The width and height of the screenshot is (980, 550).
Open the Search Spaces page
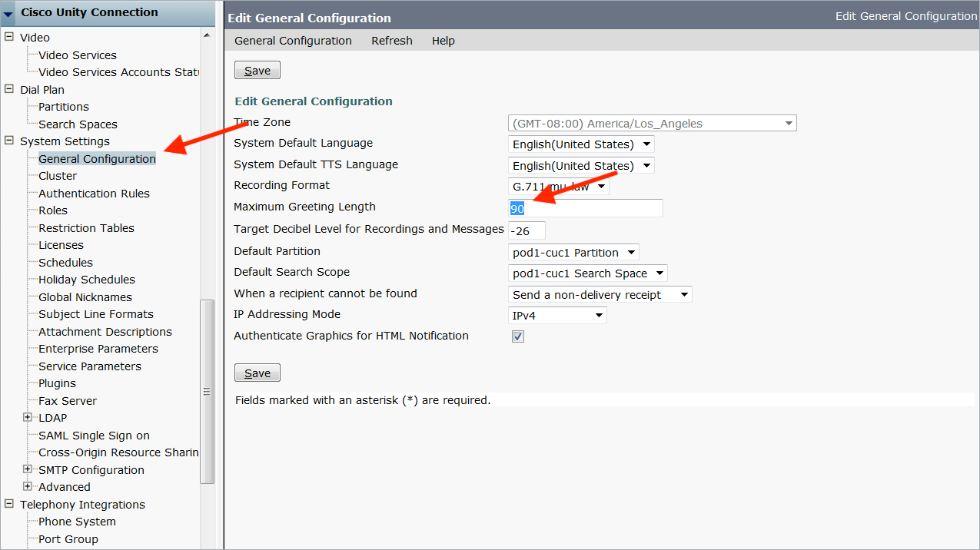click(x=78, y=124)
